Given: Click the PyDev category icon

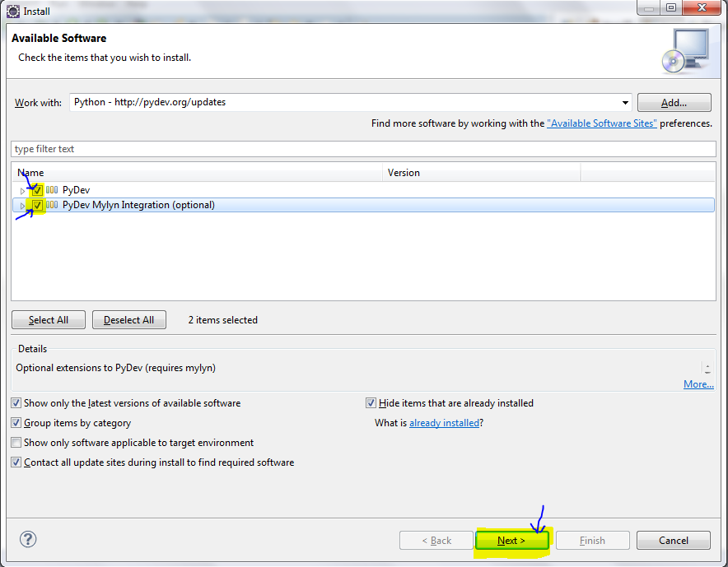Looking at the screenshot, I should pos(52,190).
